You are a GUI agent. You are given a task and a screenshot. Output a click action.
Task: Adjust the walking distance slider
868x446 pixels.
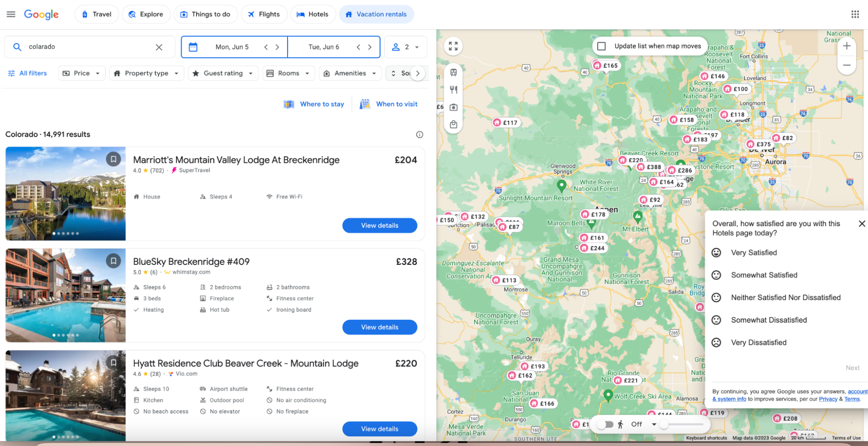click(x=663, y=424)
